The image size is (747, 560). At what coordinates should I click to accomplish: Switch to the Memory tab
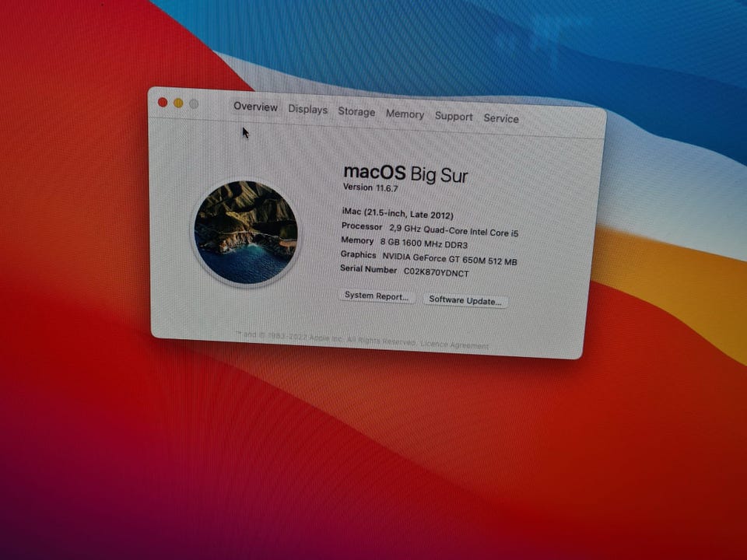pos(405,114)
